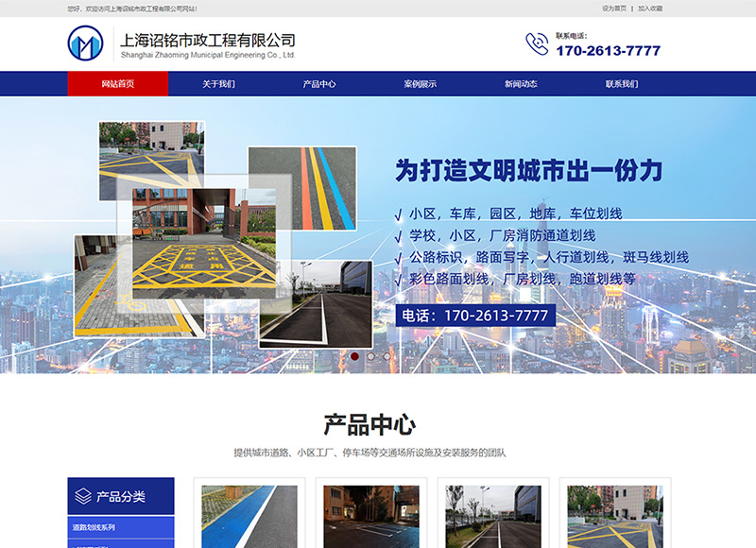Image resolution: width=756 pixels, height=548 pixels.
Task: Click the company name 上海诏铭市政工程有限公司
Action: point(207,40)
